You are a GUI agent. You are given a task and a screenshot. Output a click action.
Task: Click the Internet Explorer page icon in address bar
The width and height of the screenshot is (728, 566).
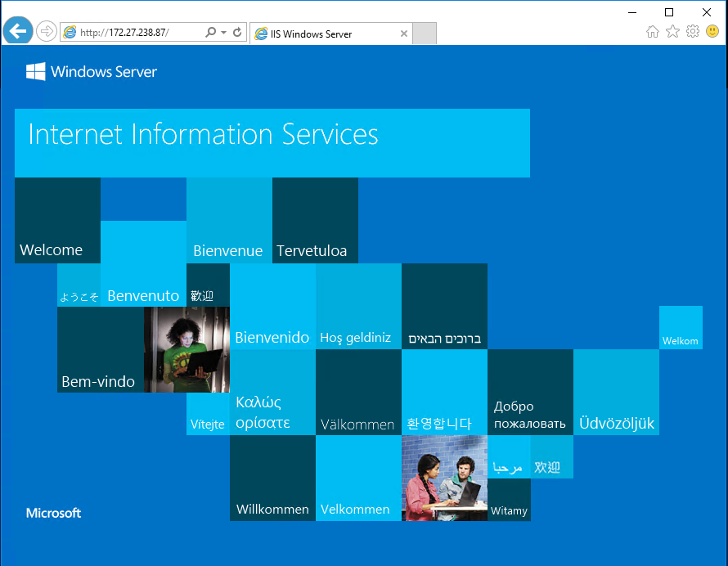(x=70, y=32)
